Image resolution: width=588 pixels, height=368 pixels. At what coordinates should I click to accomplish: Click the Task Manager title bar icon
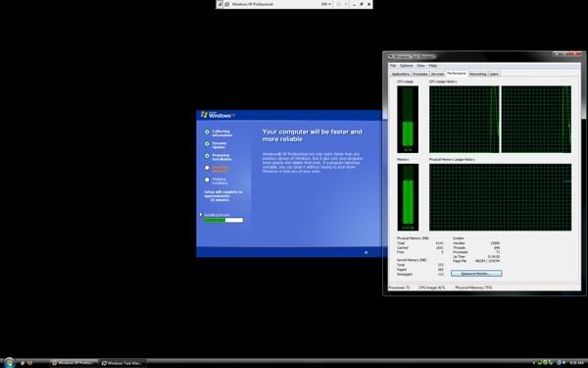(x=390, y=57)
